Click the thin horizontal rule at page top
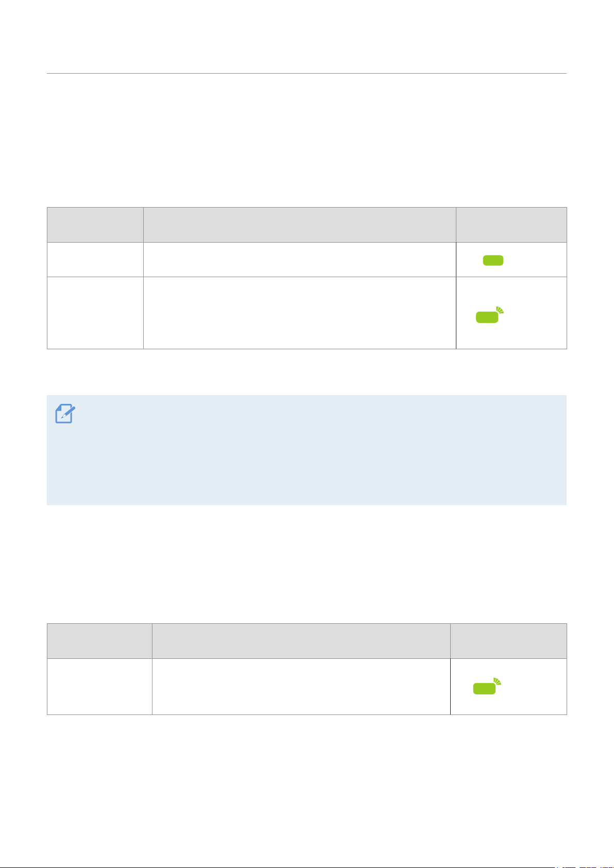This screenshot has width=614, height=868. (306, 74)
